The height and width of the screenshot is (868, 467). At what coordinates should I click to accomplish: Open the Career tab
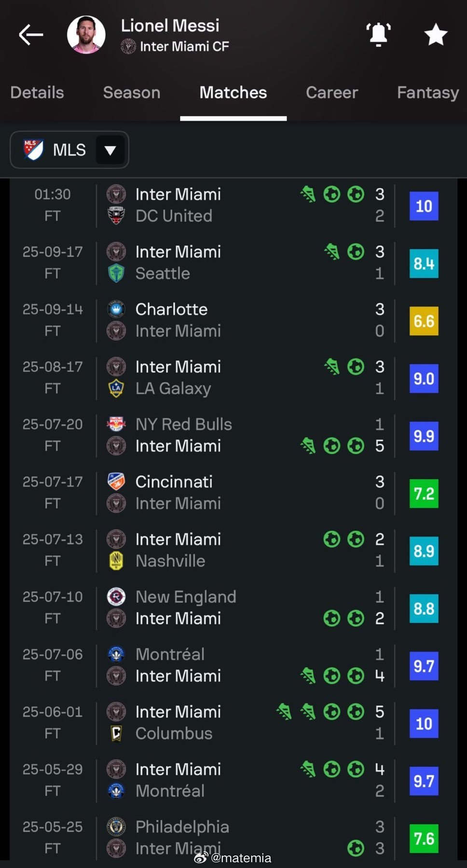[x=332, y=93]
